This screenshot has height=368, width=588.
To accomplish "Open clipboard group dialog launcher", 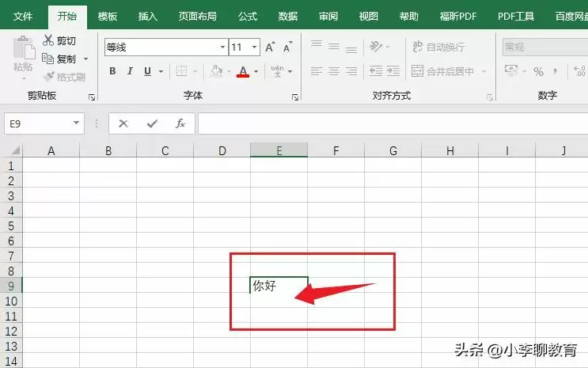I will coord(92,97).
